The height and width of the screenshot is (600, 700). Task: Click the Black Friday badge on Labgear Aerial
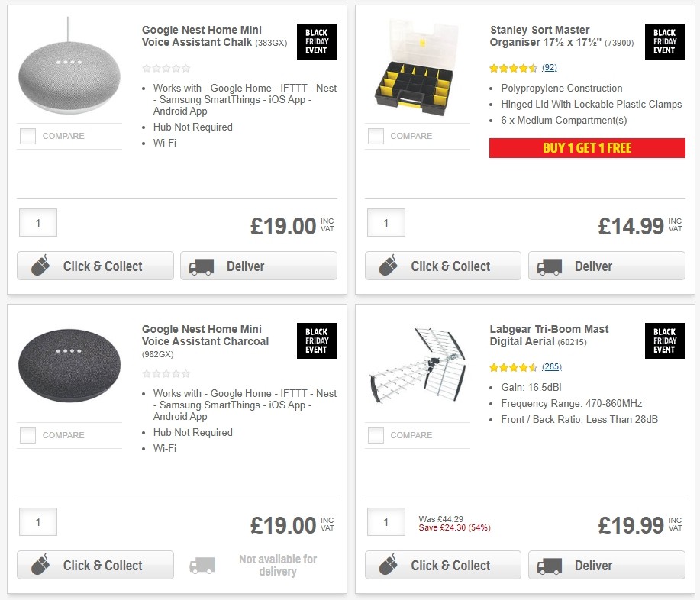[x=664, y=341]
